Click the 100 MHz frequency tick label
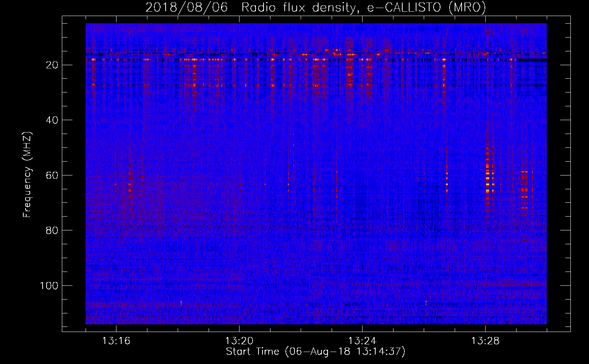Screen dimensions: 589x364 [49, 286]
